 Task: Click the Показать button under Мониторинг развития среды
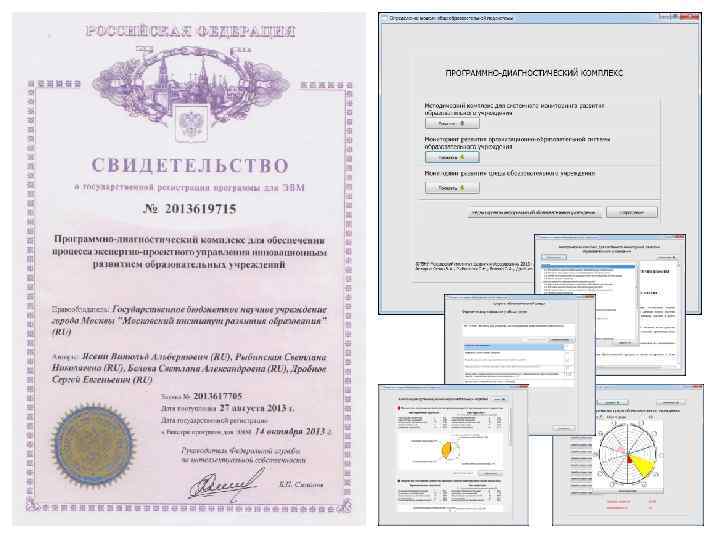452,188
